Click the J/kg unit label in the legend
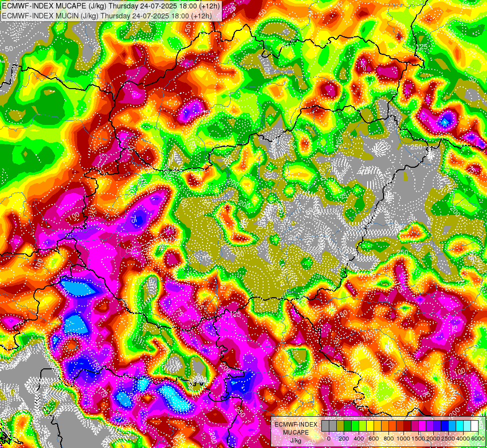This screenshot has width=487, height=448. click(x=295, y=441)
